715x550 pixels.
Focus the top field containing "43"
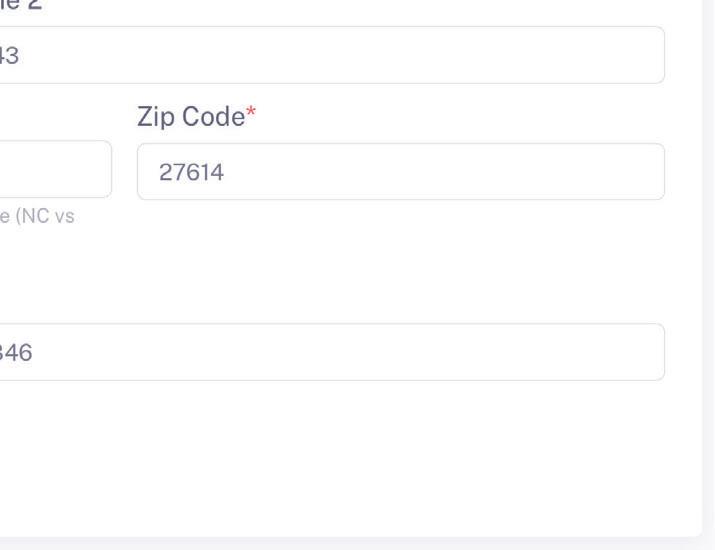pyautogui.click(x=332, y=55)
